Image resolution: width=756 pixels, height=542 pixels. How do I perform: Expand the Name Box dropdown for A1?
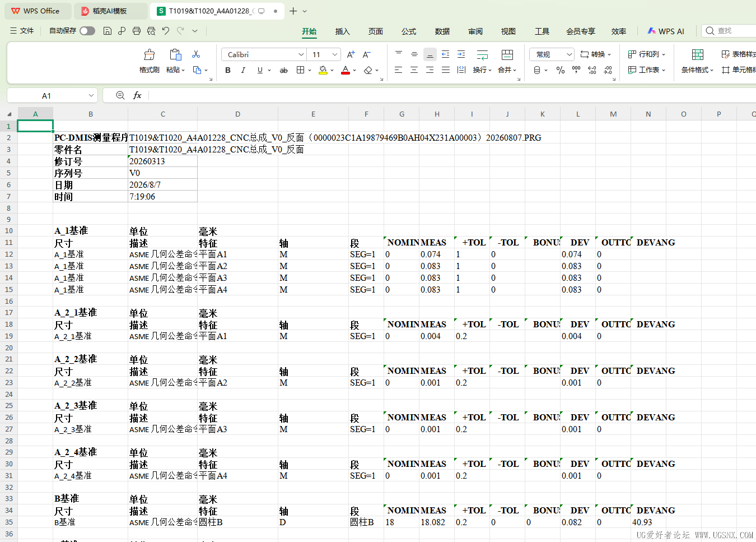pos(91,96)
